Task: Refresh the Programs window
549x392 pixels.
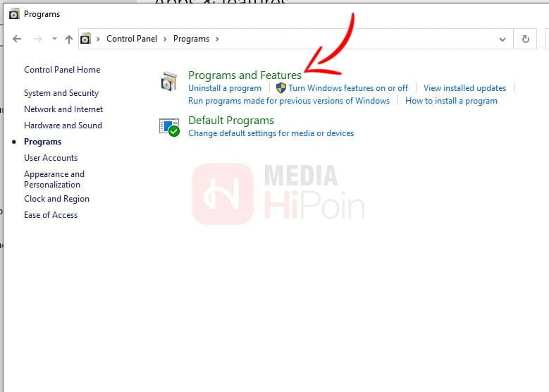Action: [525, 39]
